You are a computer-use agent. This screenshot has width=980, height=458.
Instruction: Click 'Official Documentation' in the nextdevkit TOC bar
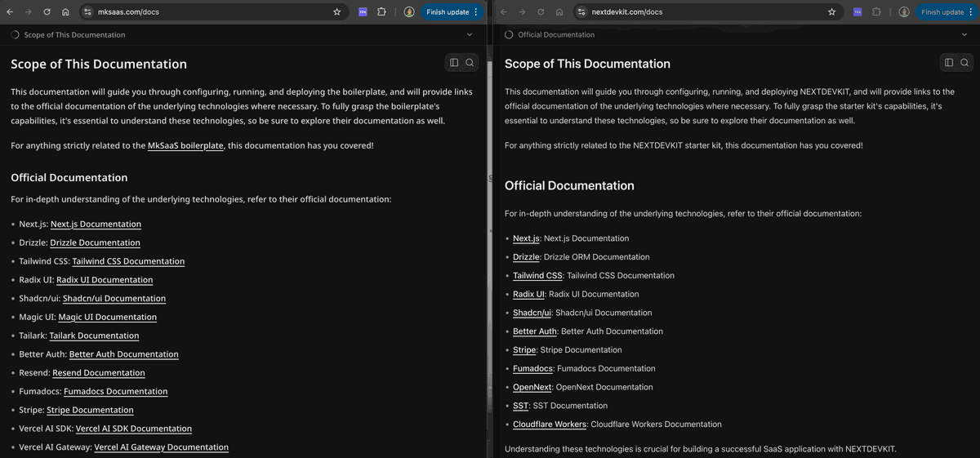[x=556, y=35]
